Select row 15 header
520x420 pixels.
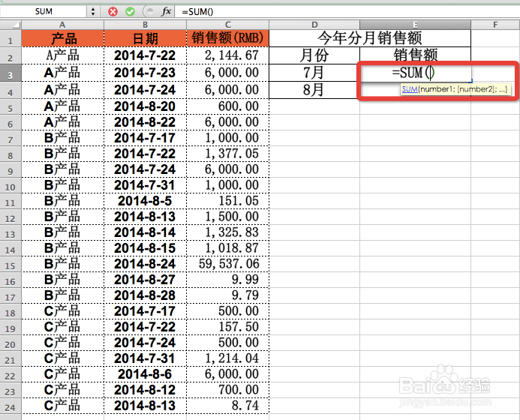click(11, 264)
